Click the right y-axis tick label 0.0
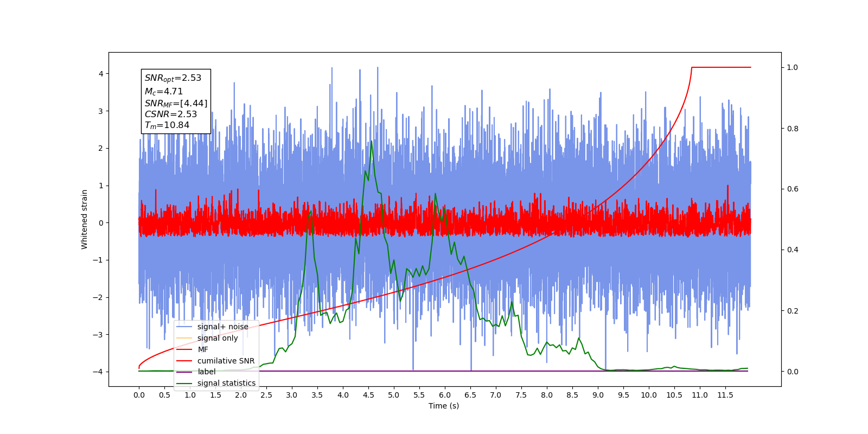Screen dimensions: 868x434 (793, 372)
